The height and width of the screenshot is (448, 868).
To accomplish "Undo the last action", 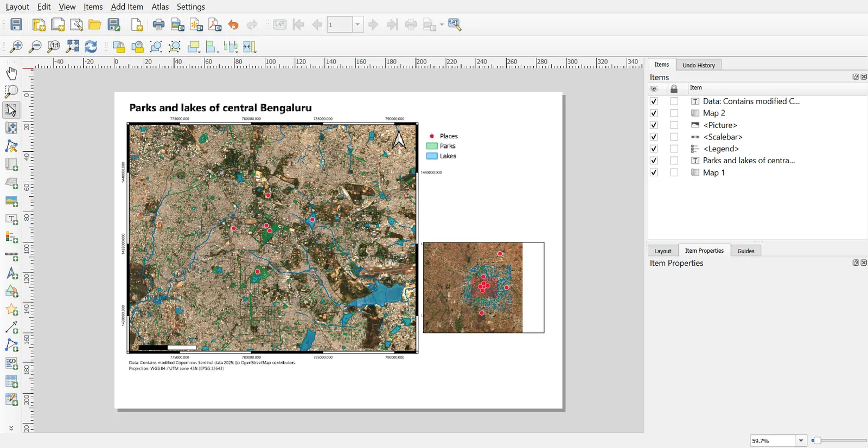I will click(233, 24).
